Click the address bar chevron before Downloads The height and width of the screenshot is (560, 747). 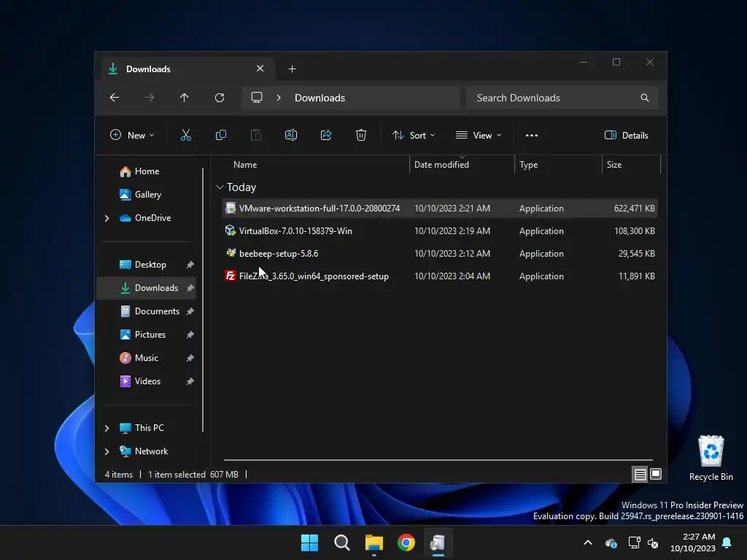(x=279, y=98)
